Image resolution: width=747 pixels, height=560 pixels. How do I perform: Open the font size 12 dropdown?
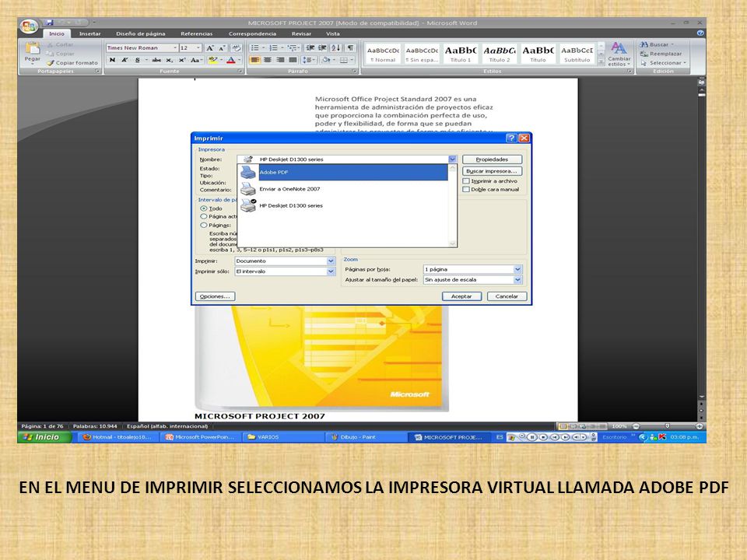(198, 48)
